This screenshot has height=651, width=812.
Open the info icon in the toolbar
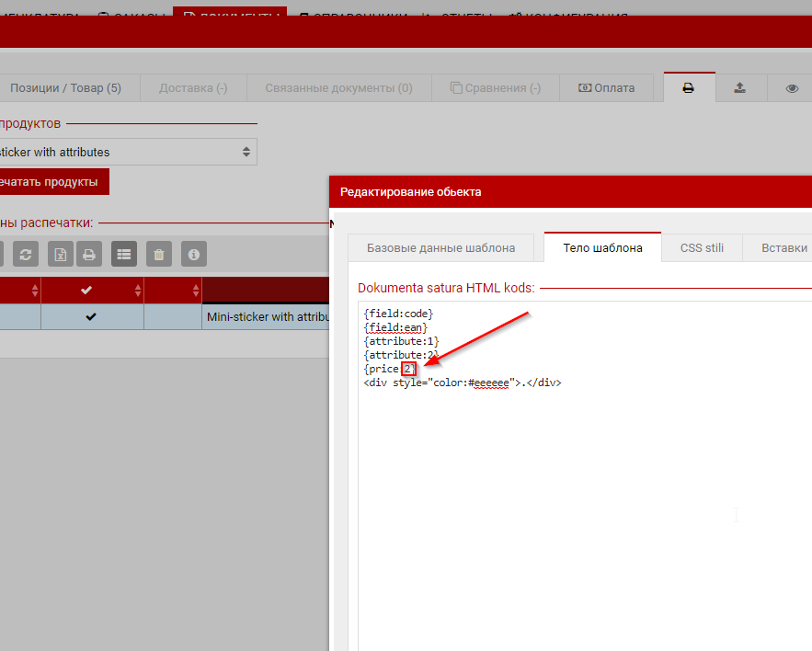click(193, 255)
